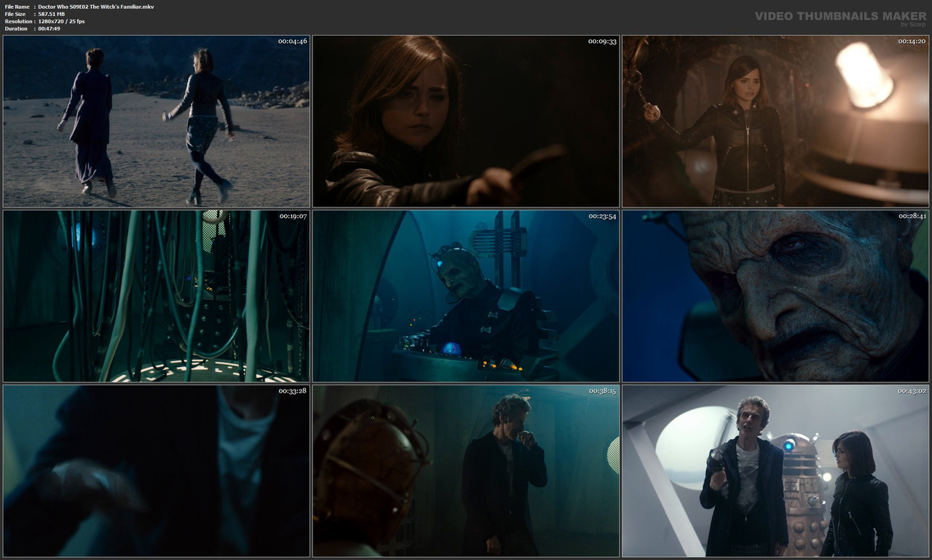This screenshot has width=932, height=560.
Task: Click the resolution value '1280x720 / 25 fps'
Action: 61,21
